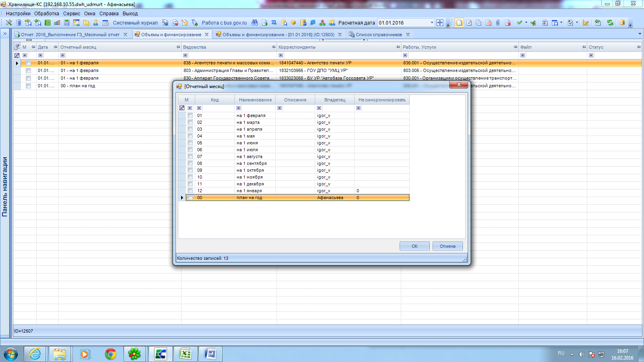Switch to the Список справочников tab
644x362 pixels.
(x=378, y=35)
